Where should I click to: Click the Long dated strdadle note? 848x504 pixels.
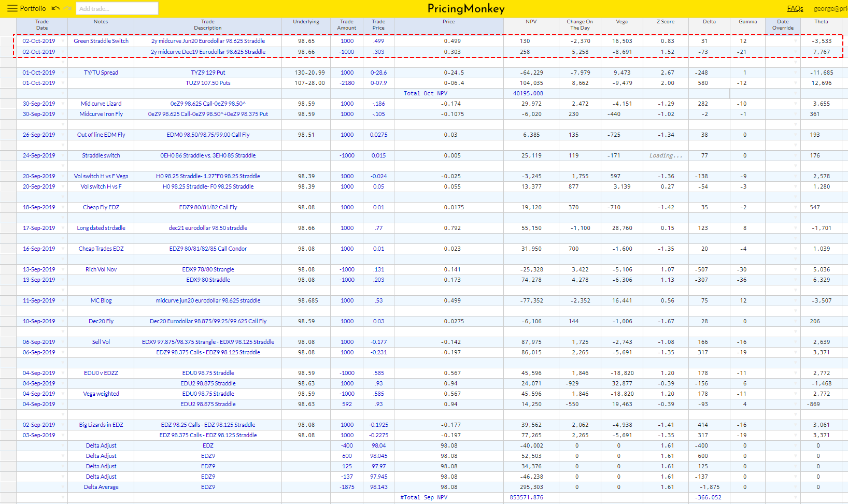(101, 228)
